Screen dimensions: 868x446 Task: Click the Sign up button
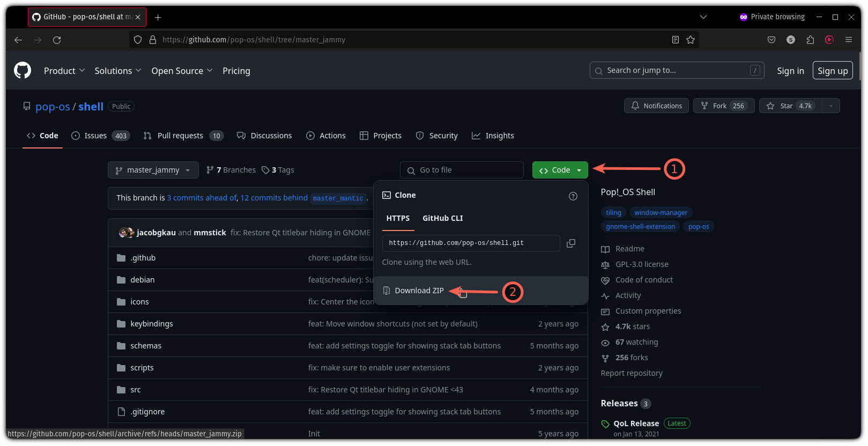[x=833, y=71]
